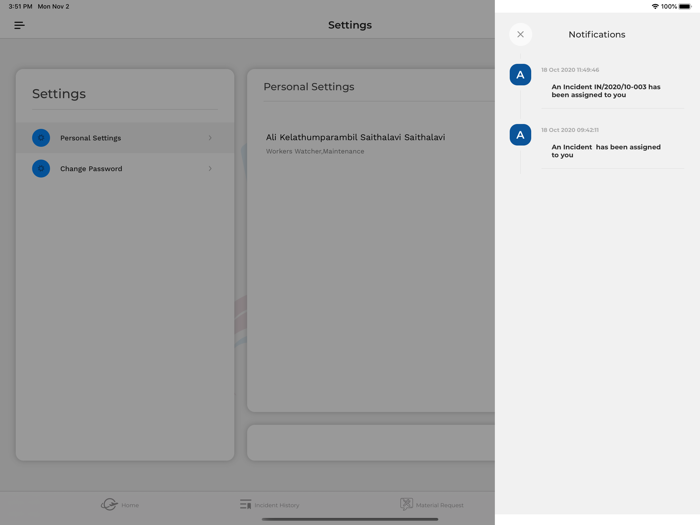Image resolution: width=700 pixels, height=525 pixels.
Task: Open the hamburger menu icon
Action: point(19,25)
